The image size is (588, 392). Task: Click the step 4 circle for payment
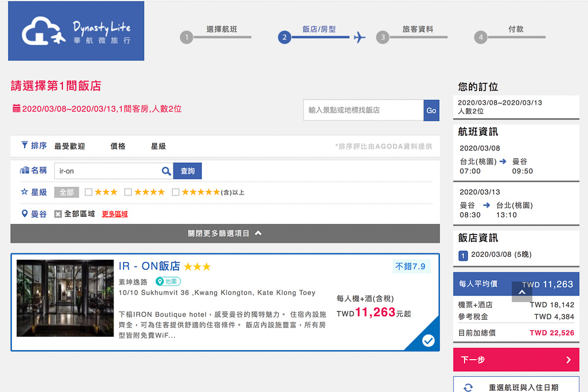click(481, 37)
